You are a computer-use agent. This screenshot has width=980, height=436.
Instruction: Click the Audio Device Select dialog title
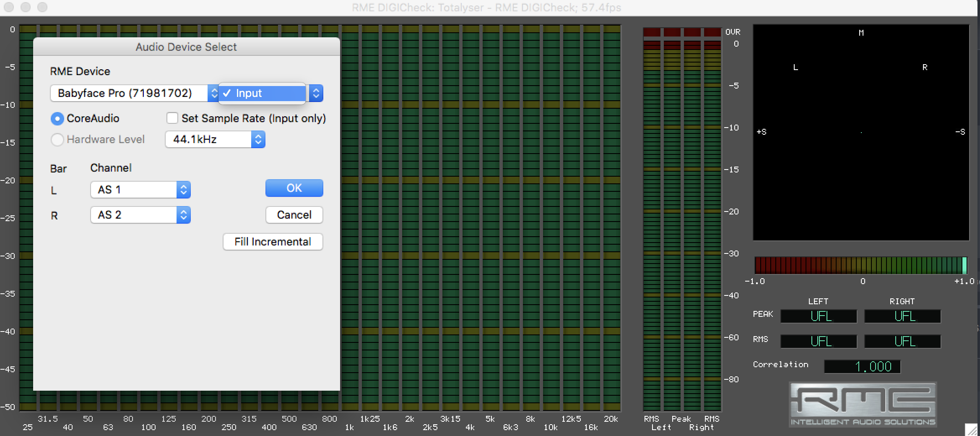[x=186, y=47]
